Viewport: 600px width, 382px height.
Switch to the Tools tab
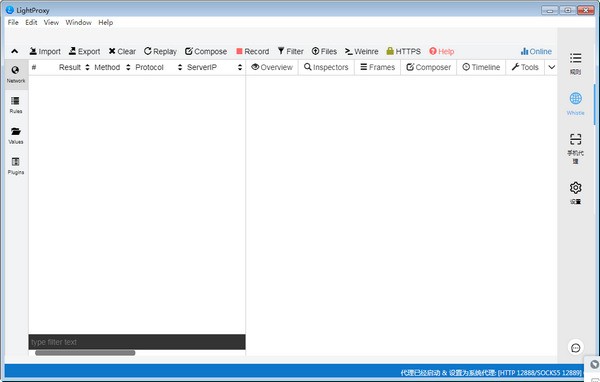click(525, 67)
